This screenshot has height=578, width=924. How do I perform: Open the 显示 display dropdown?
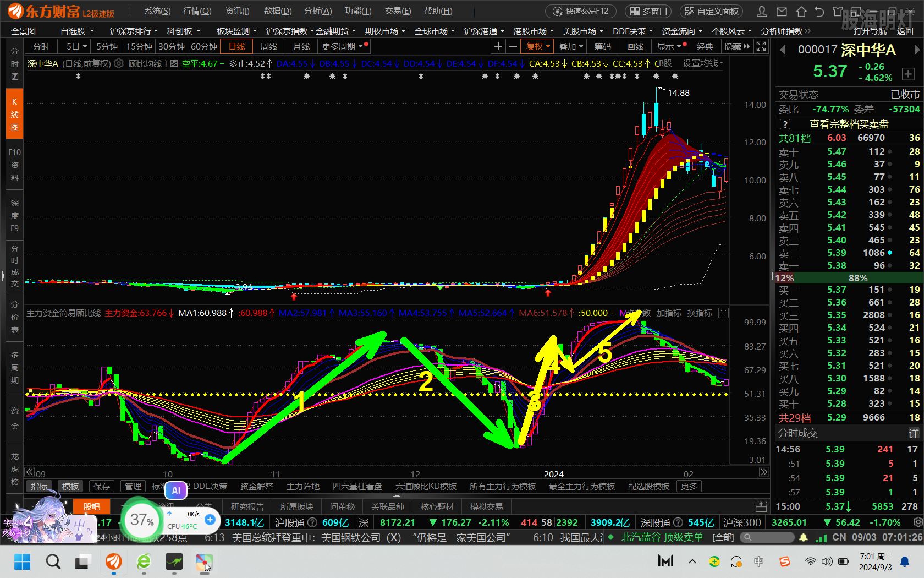pos(669,47)
